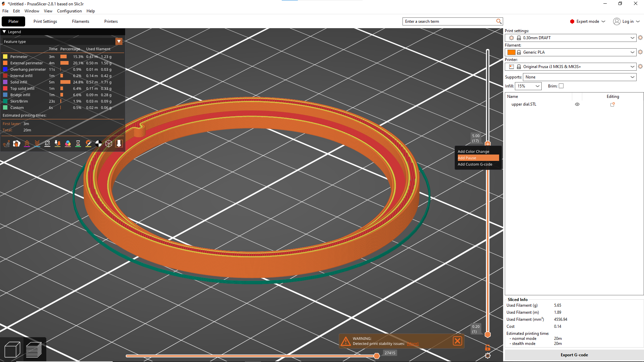Toggle External perimeter feature in the legend
The height and width of the screenshot is (362, 644).
pos(26,63)
